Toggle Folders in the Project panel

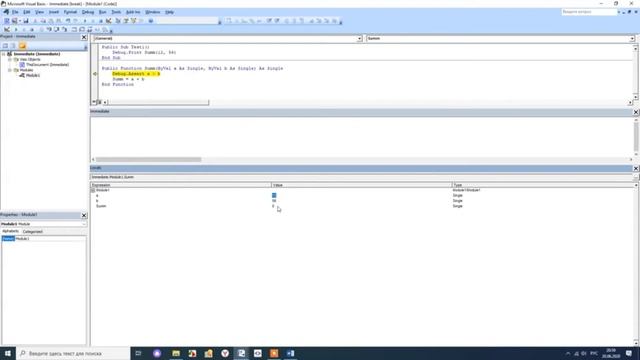[x=22, y=46]
